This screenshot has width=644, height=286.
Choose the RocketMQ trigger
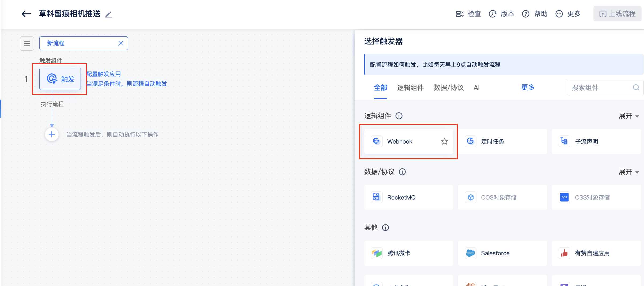(408, 197)
